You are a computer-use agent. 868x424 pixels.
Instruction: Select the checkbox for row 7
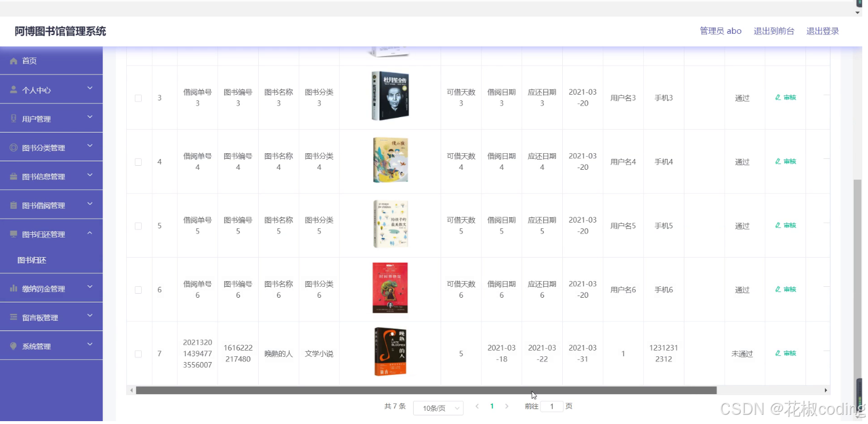(138, 354)
